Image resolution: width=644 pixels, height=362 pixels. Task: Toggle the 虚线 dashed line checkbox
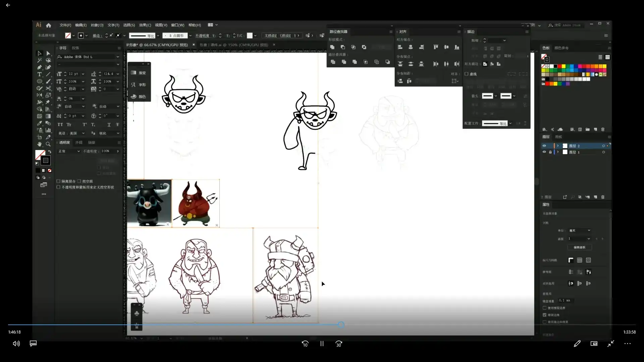(466, 74)
